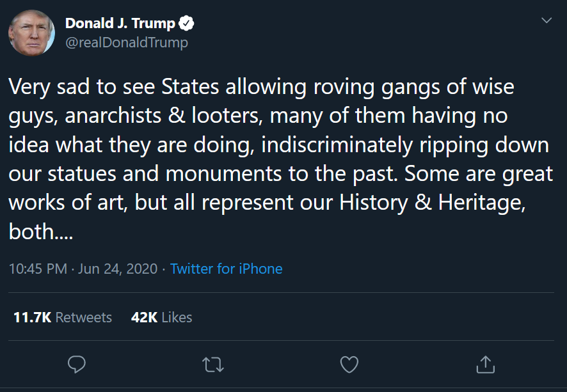The image size is (567, 392).
Task: Click the tweet text first line
Action: 261,86
